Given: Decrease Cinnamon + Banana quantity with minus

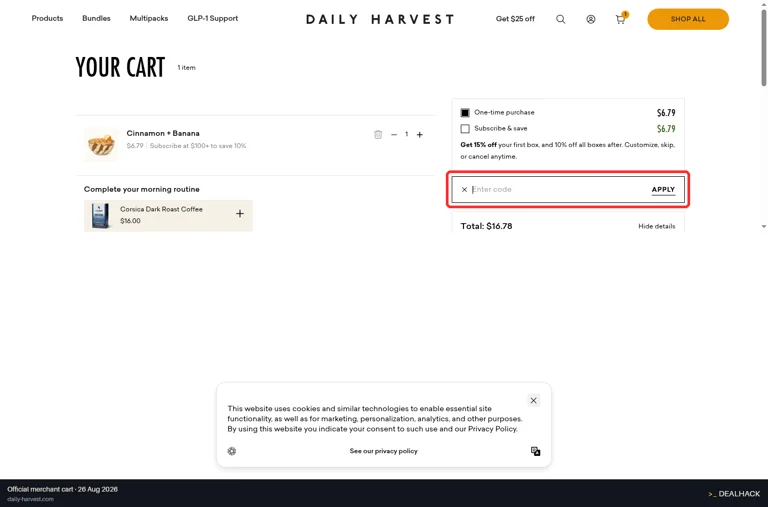Looking at the screenshot, I should point(394,134).
